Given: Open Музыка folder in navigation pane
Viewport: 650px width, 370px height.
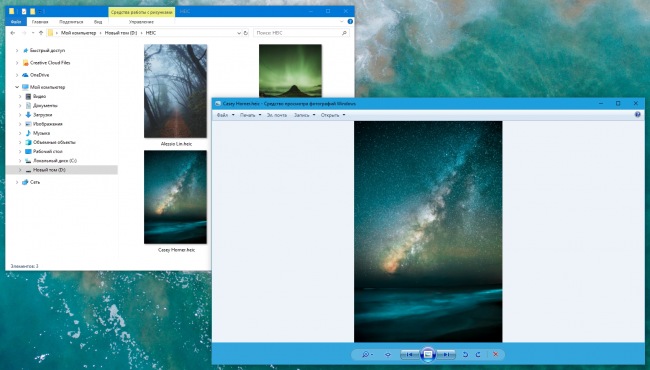Looking at the screenshot, I should tap(41, 133).
